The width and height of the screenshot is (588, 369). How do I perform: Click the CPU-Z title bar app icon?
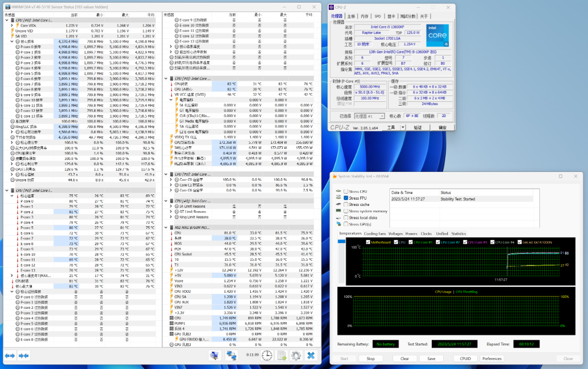pos(331,7)
